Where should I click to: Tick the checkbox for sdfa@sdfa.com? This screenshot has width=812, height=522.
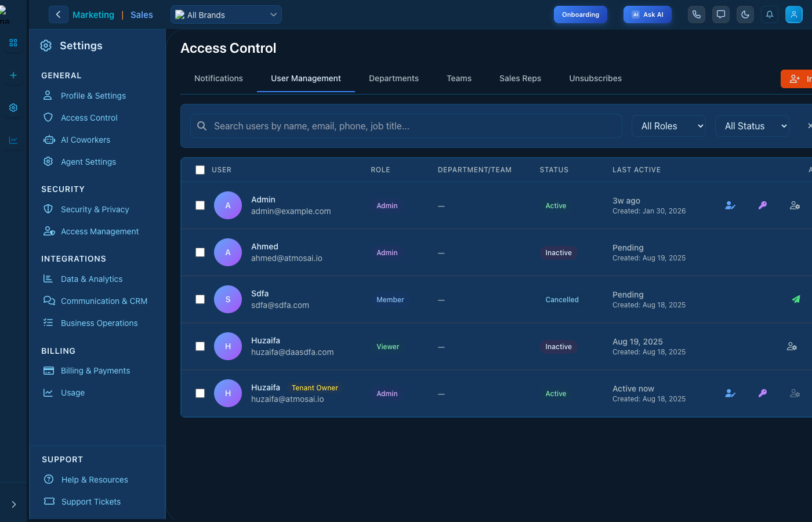[x=200, y=299]
